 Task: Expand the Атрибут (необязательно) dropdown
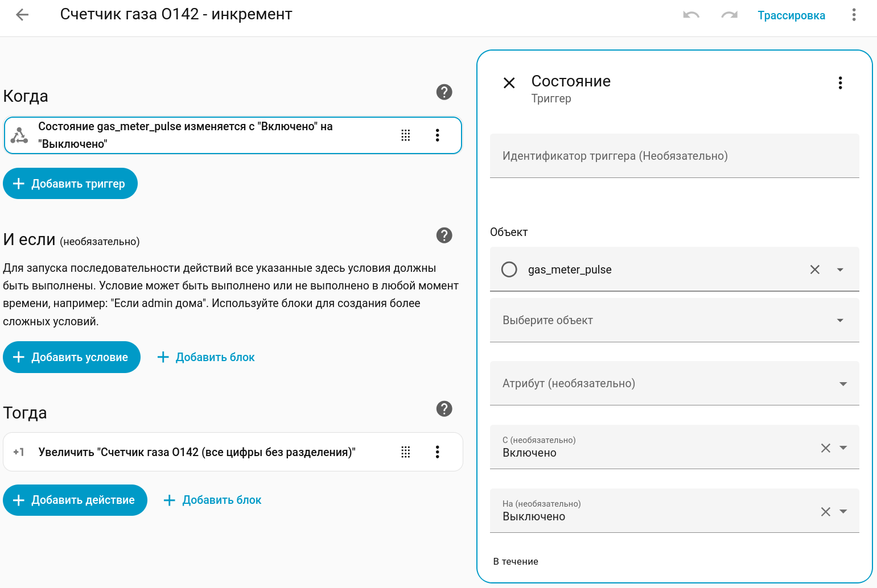click(x=843, y=384)
